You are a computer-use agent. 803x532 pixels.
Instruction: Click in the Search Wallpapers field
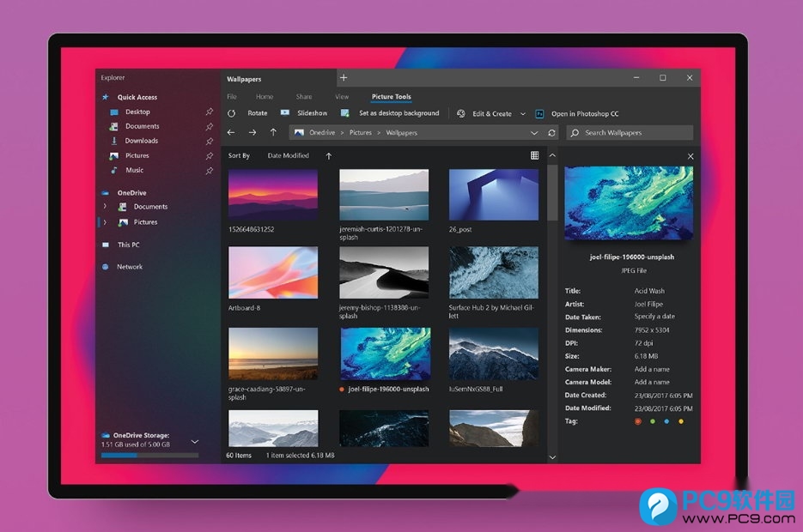click(x=630, y=133)
